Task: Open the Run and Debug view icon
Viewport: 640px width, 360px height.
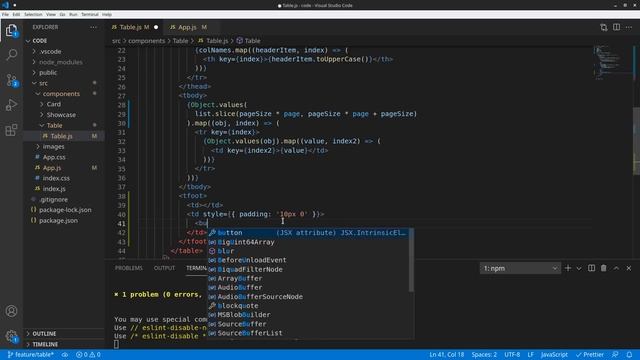Action: tap(11, 105)
